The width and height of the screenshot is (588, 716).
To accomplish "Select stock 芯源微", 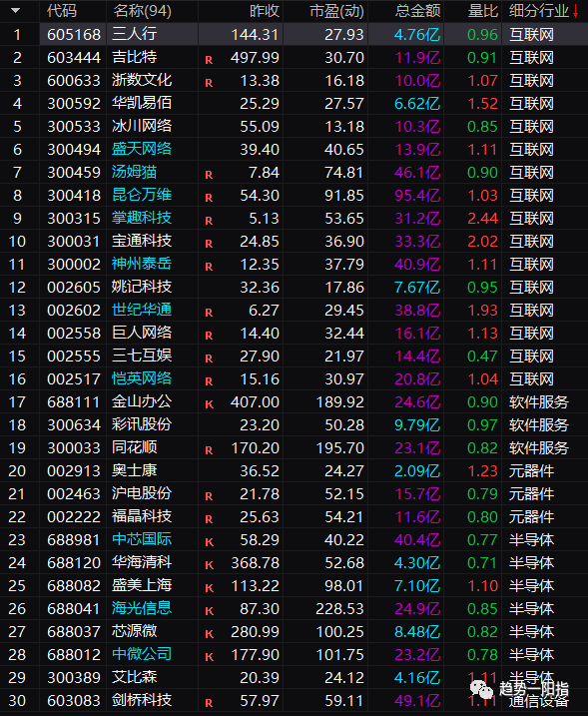I will 134,631.
